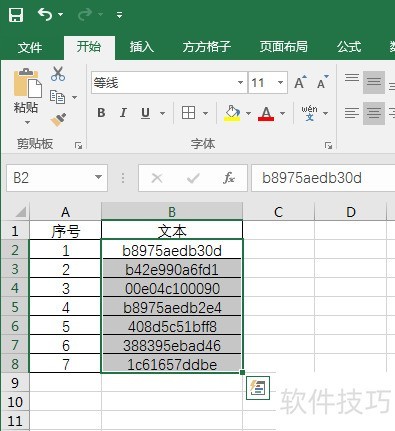Viewport: 395px width, 431px height.
Task: Click the formula bar showing b8975aedb30d
Action: (323, 178)
